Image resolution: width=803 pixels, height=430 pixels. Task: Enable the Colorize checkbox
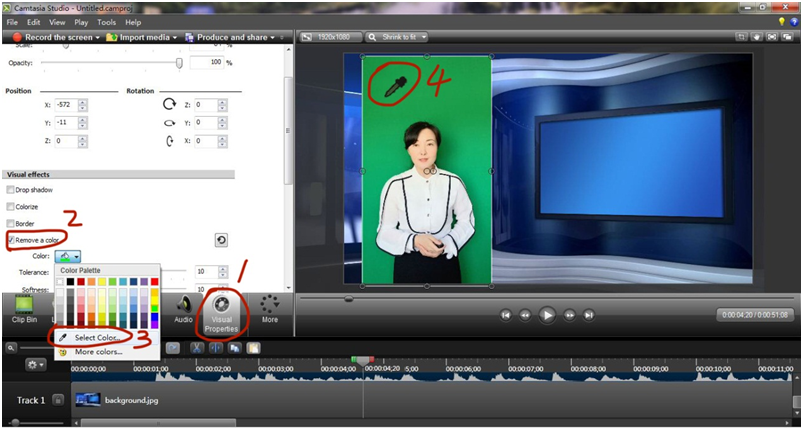click(x=10, y=207)
